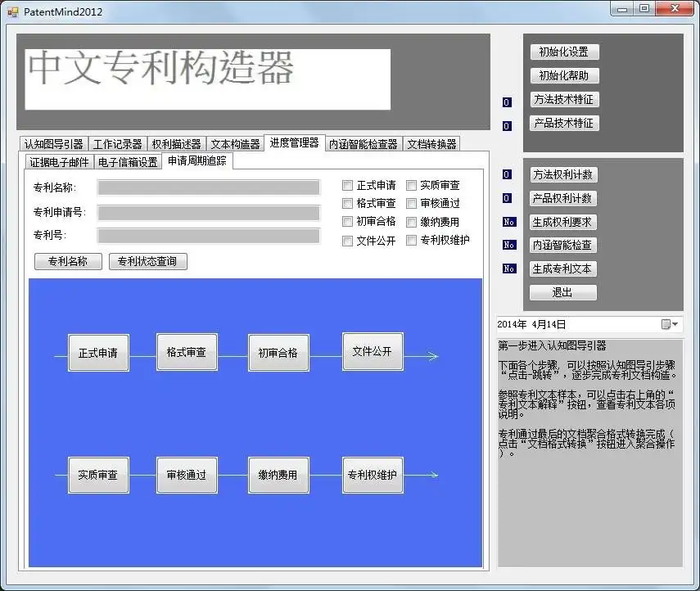Image resolution: width=700 pixels, height=591 pixels.
Task: Click the 方法权利计数 button
Action: tap(563, 174)
